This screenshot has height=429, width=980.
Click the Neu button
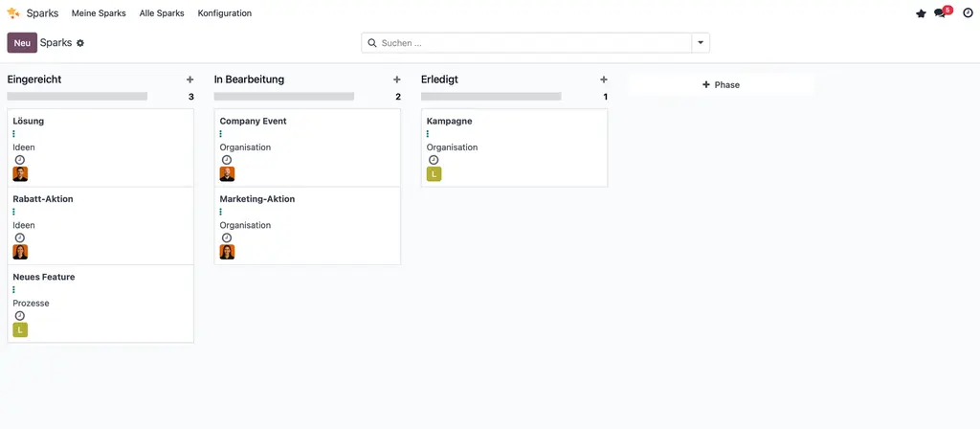pos(22,43)
